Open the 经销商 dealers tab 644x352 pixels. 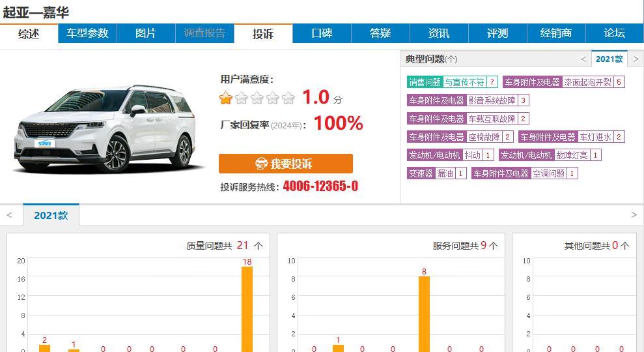[x=555, y=34]
